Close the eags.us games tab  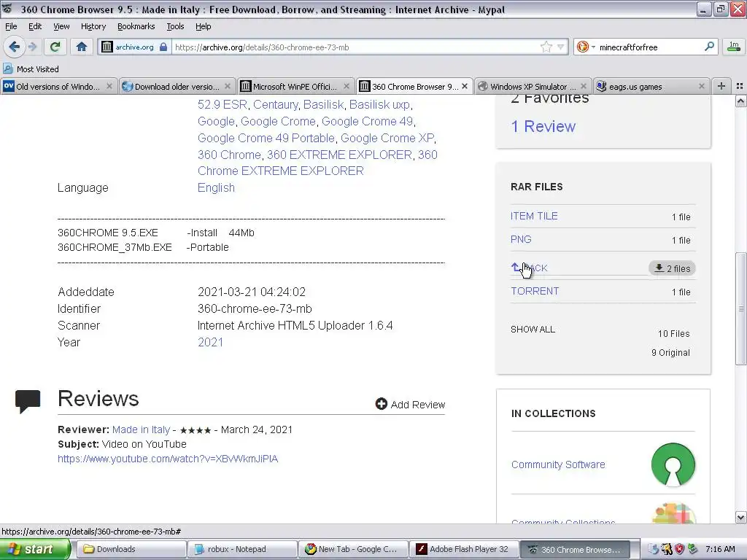tap(701, 86)
